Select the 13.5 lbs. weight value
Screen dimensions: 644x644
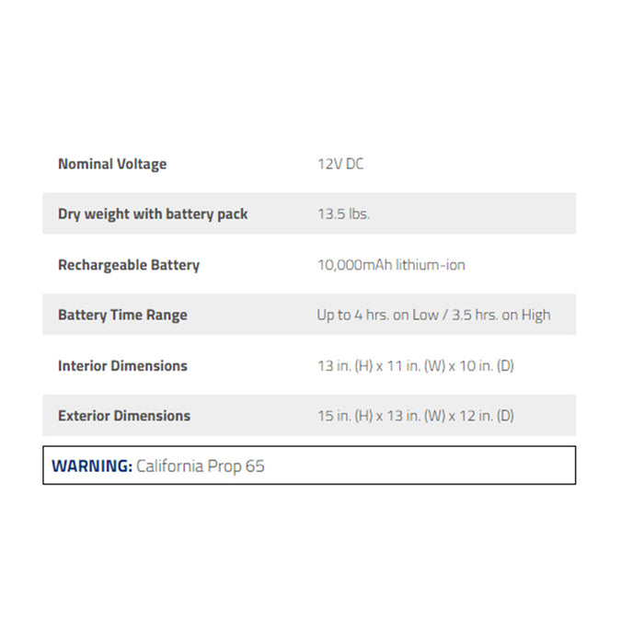coord(343,214)
